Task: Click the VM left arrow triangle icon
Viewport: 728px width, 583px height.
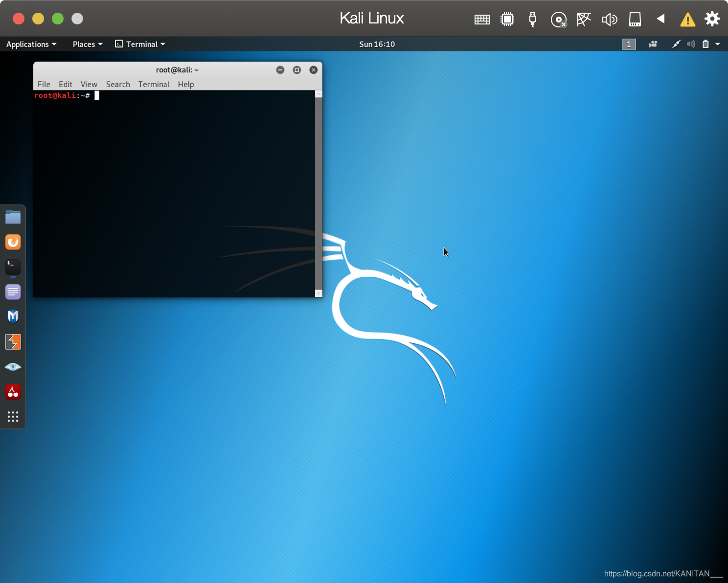Action: point(661,19)
